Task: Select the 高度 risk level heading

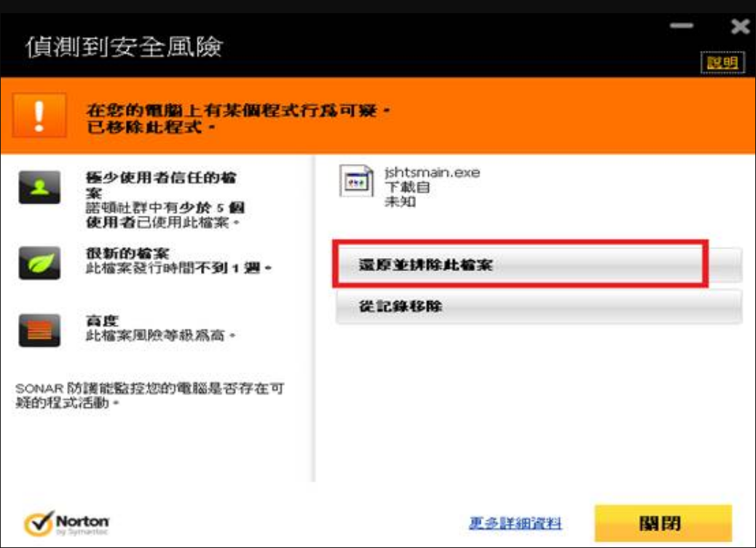Action: [103, 321]
